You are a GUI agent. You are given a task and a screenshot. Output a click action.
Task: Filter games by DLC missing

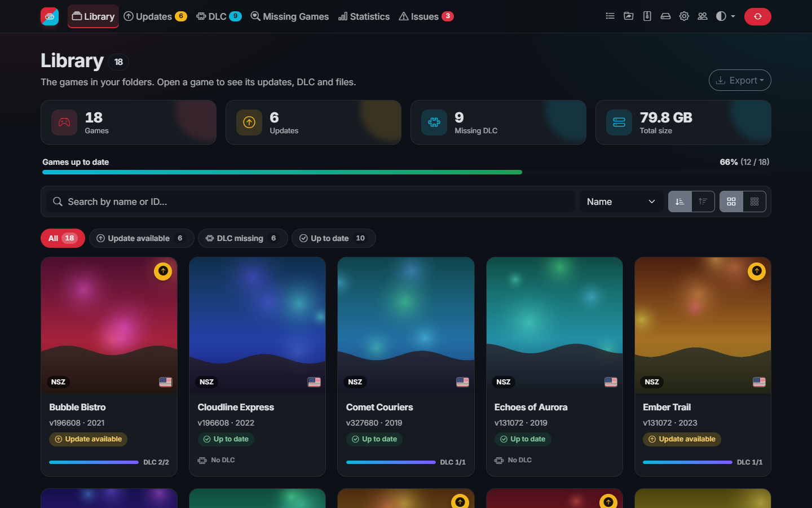pos(242,238)
